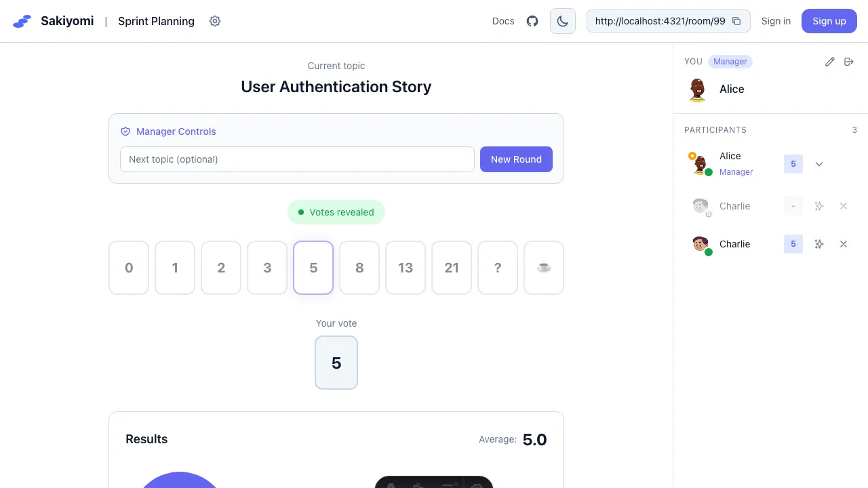
Task: Select the 8 point vote card
Action: (359, 268)
